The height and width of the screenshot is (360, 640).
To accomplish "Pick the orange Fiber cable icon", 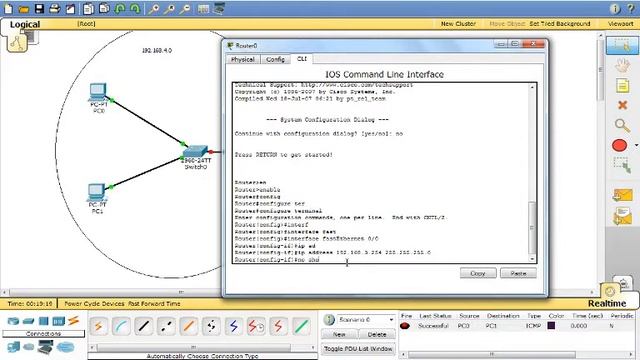I will (x=189, y=326).
